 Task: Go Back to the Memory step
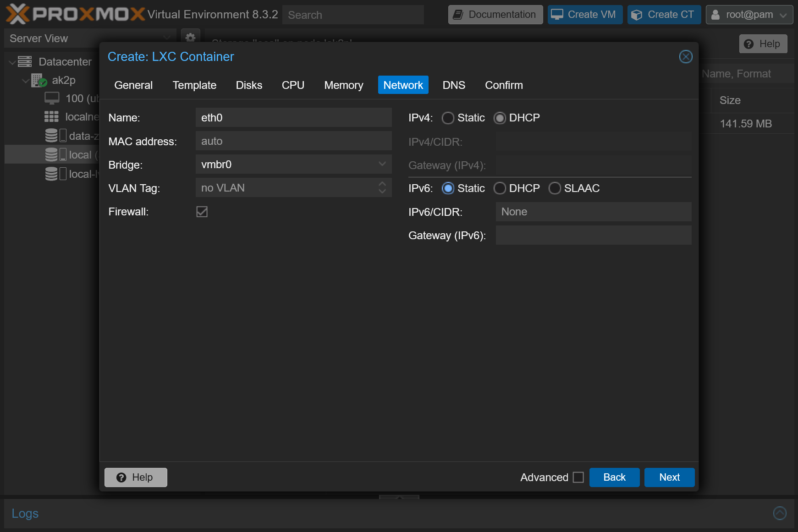pyautogui.click(x=614, y=477)
